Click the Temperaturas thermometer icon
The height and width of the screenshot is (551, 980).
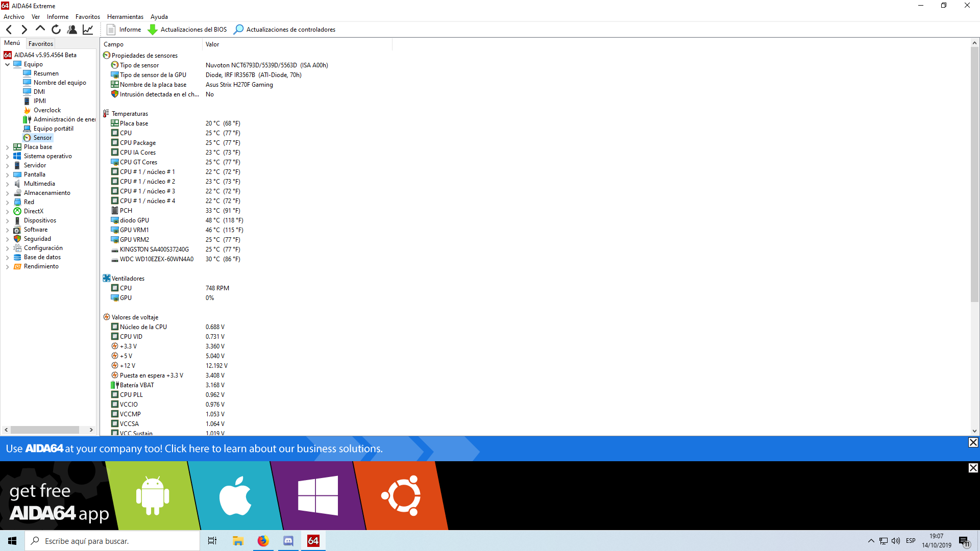pyautogui.click(x=106, y=114)
